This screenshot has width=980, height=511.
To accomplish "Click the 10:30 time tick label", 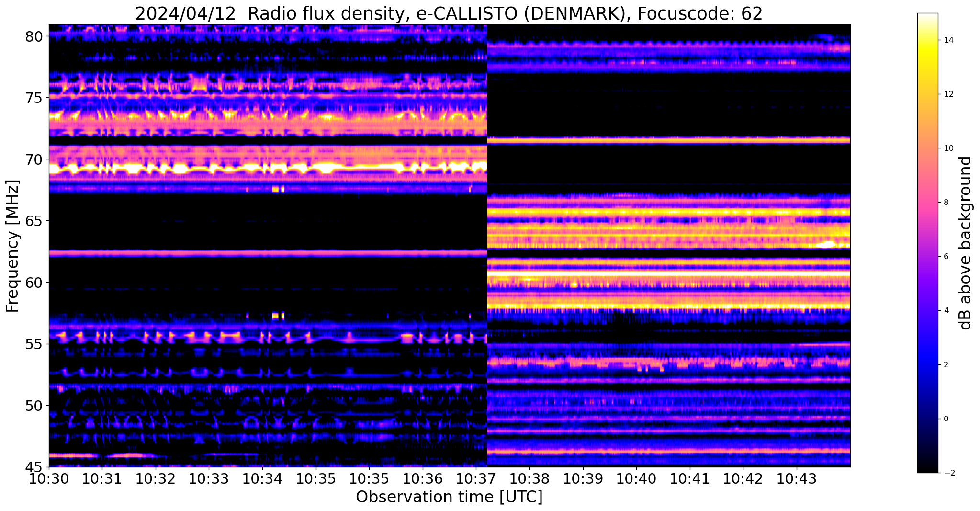I will click(x=49, y=479).
